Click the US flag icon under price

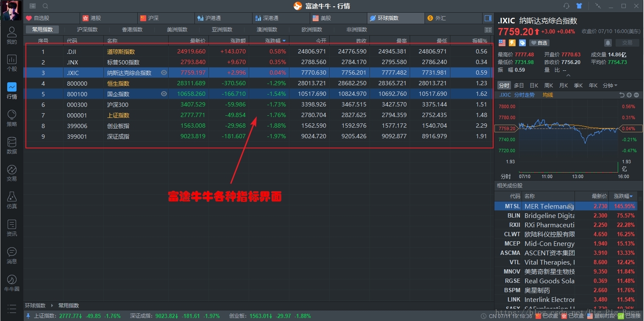click(x=502, y=43)
